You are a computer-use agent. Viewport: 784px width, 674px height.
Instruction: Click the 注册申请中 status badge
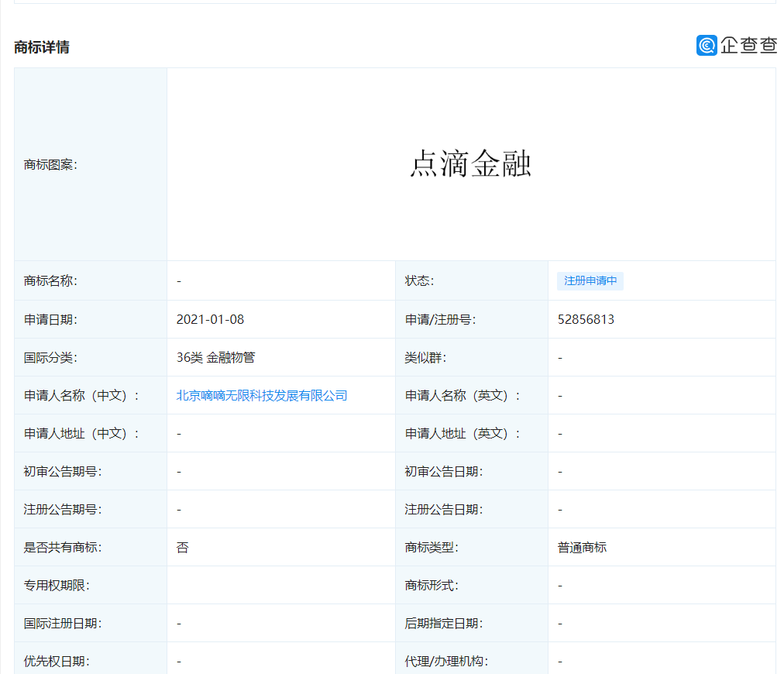click(x=590, y=281)
